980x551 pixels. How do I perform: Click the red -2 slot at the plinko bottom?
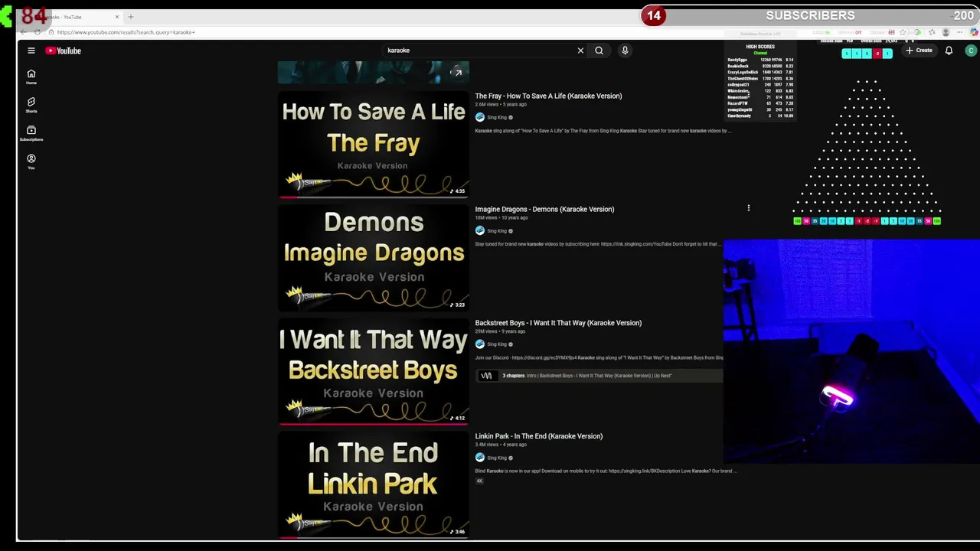(x=867, y=221)
